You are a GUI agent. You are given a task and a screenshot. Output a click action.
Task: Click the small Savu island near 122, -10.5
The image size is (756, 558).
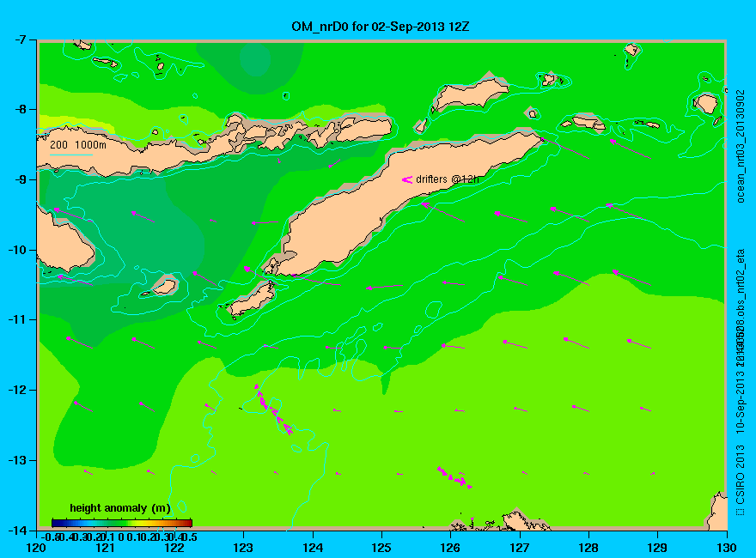(x=165, y=286)
